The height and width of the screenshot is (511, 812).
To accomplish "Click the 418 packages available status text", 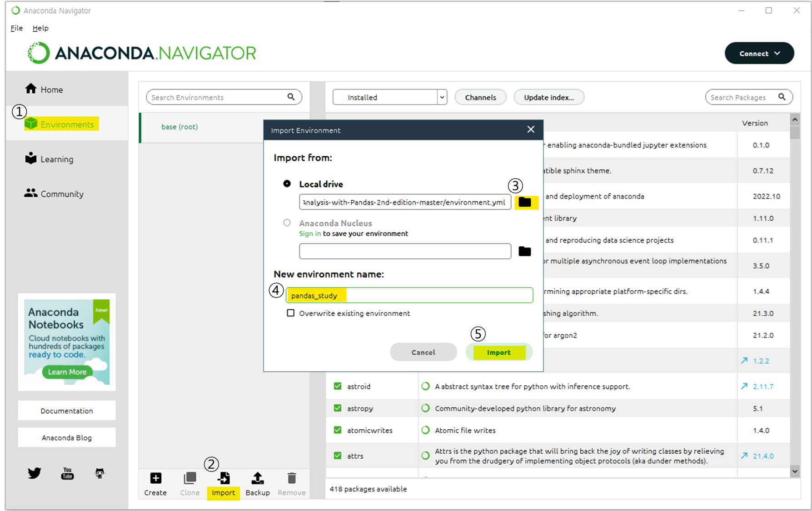I will (368, 489).
